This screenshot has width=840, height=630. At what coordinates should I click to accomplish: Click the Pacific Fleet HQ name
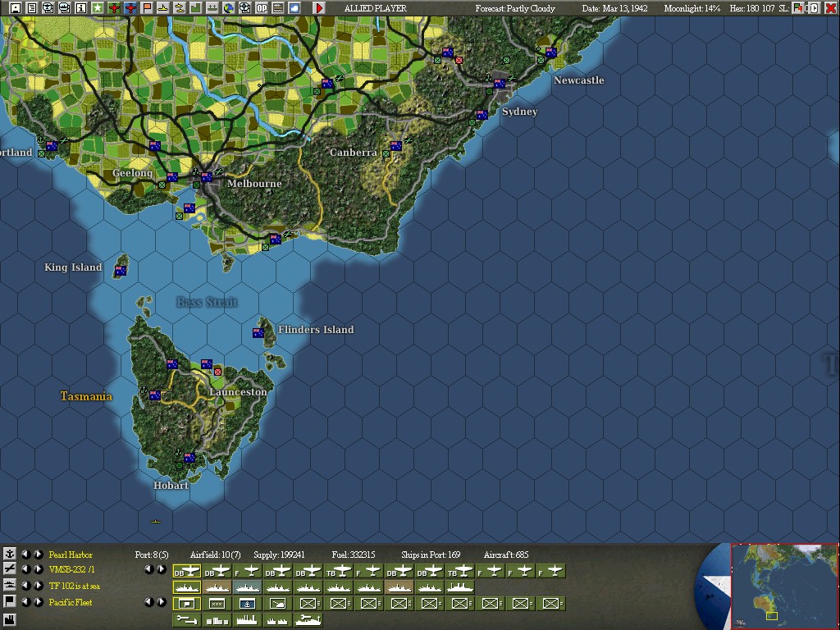coord(71,602)
